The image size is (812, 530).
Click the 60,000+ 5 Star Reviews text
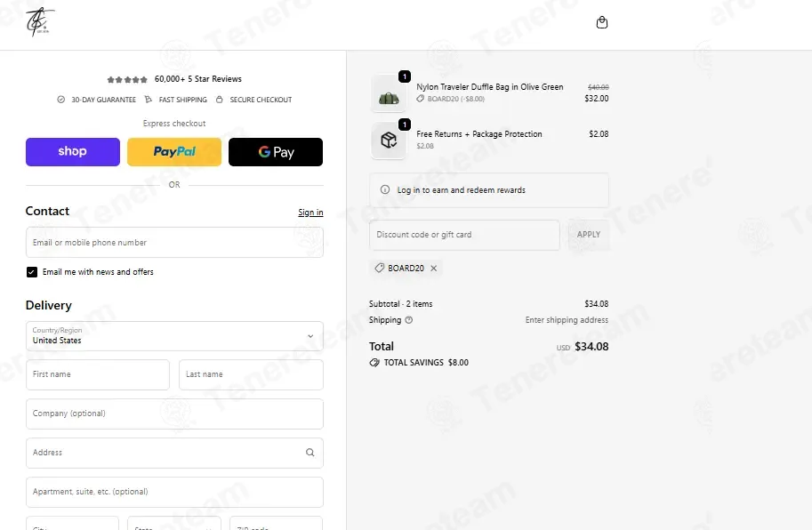click(x=197, y=79)
